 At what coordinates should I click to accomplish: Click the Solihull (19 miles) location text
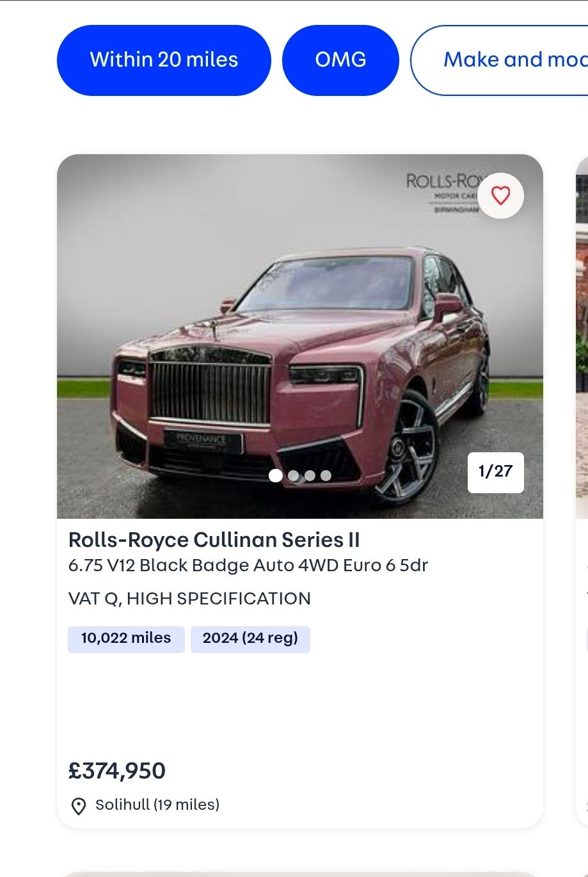[157, 805]
